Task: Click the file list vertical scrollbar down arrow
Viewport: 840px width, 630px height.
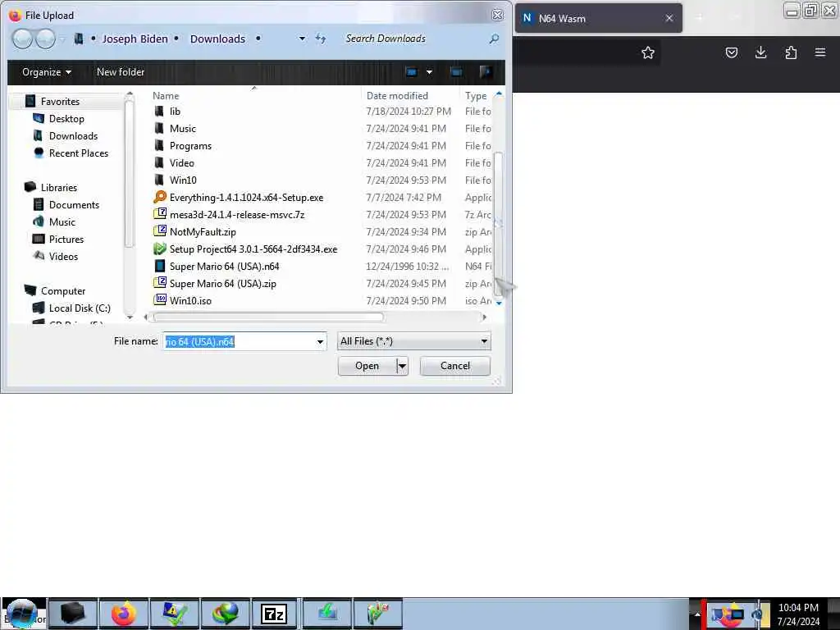Action: (x=499, y=304)
